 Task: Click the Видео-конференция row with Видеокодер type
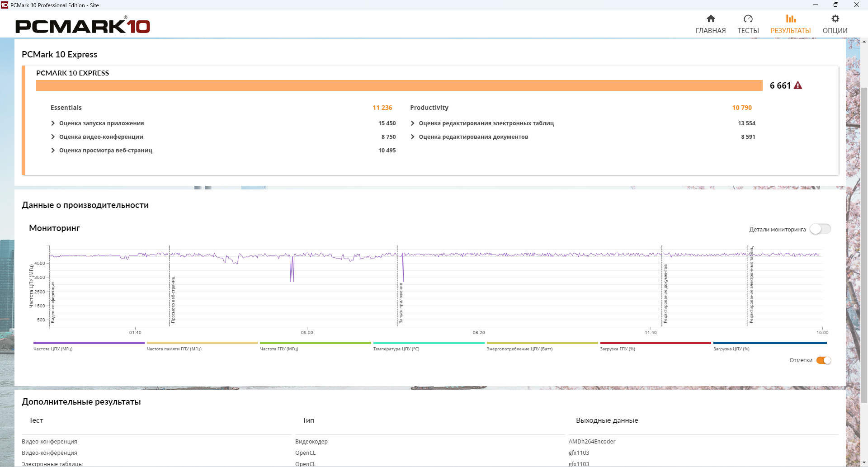coord(430,442)
